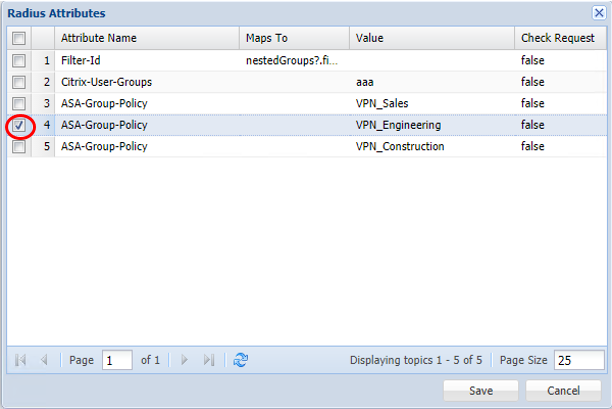
Task: Save the radius attributes
Action: pyautogui.click(x=480, y=390)
